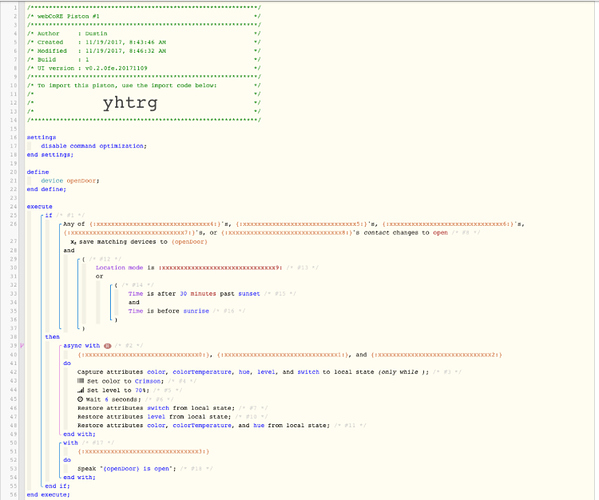
Task: Click the sunset time operand
Action: [x=249, y=294]
